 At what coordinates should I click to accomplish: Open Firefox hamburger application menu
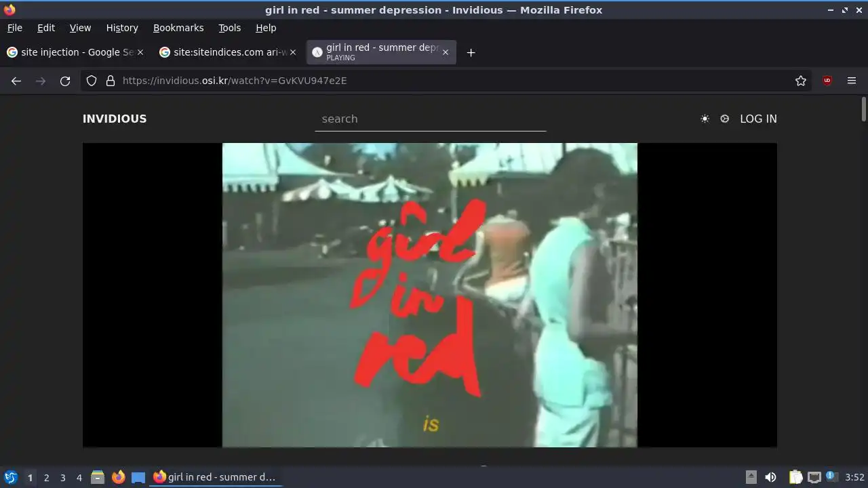(852, 81)
